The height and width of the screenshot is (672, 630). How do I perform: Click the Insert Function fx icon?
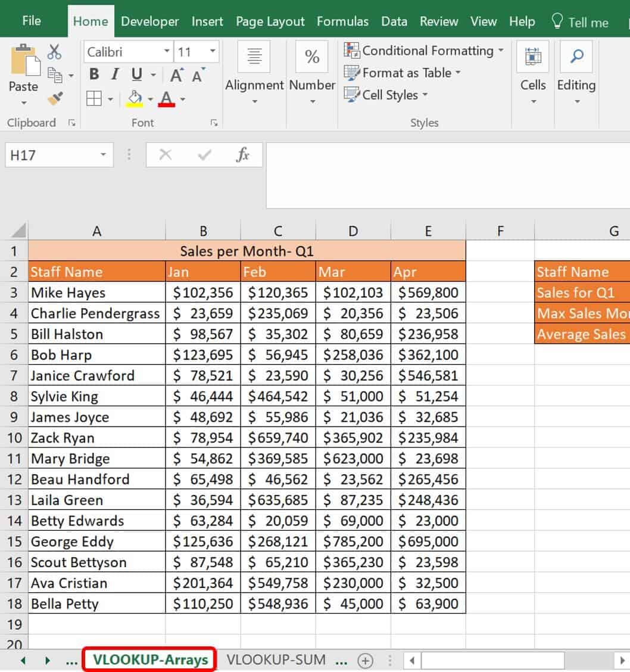242,155
